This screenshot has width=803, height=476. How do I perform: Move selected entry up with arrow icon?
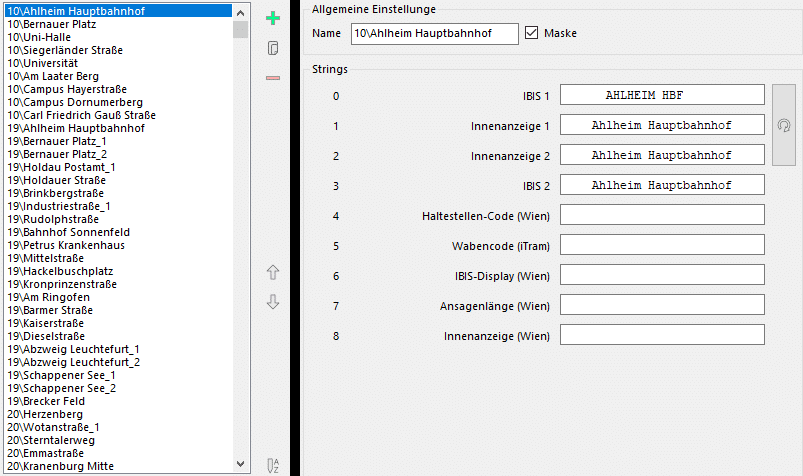[273, 272]
